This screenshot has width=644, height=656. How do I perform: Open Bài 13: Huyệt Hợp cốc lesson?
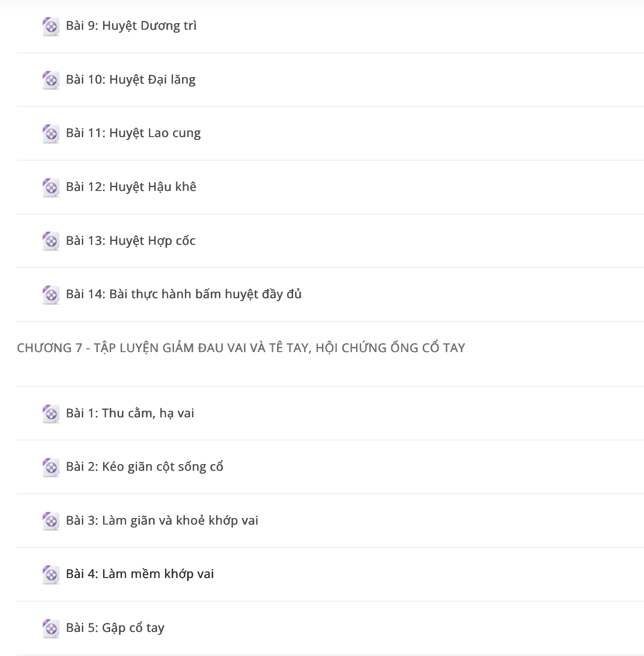pyautogui.click(x=131, y=241)
